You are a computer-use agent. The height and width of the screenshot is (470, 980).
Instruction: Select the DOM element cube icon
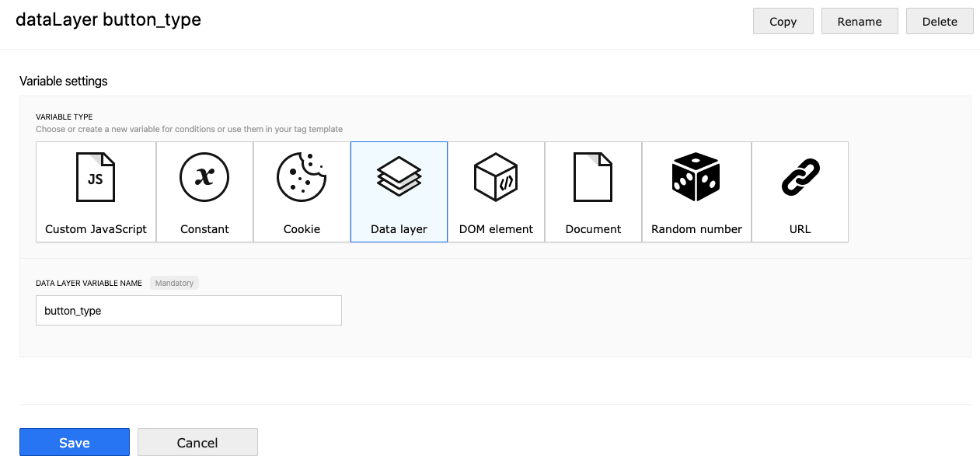pos(496,178)
